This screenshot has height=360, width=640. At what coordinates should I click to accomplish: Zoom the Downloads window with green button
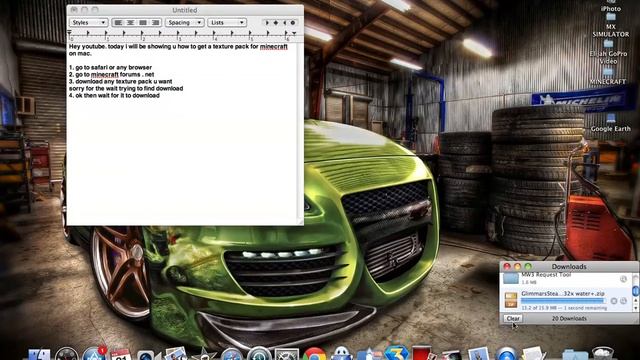click(x=528, y=267)
